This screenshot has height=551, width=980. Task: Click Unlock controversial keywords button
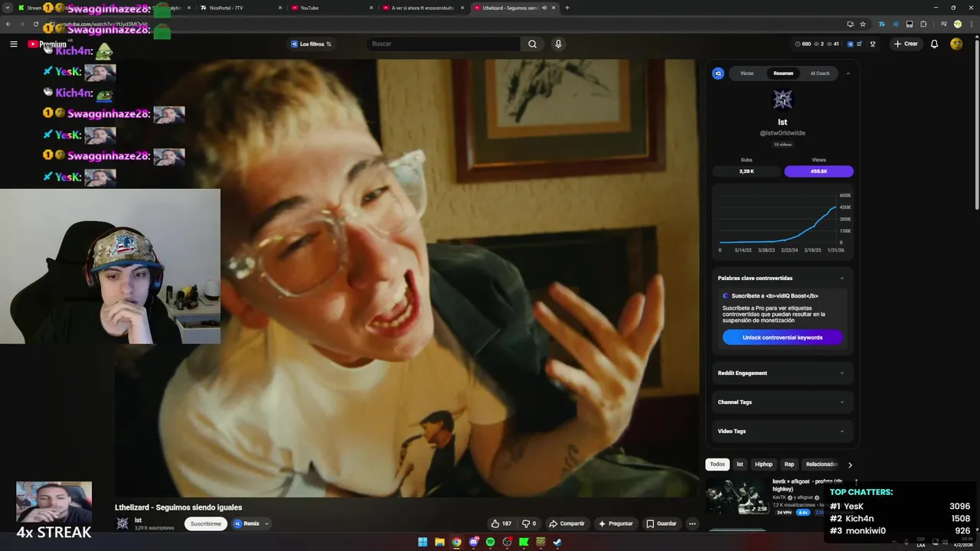coord(782,337)
